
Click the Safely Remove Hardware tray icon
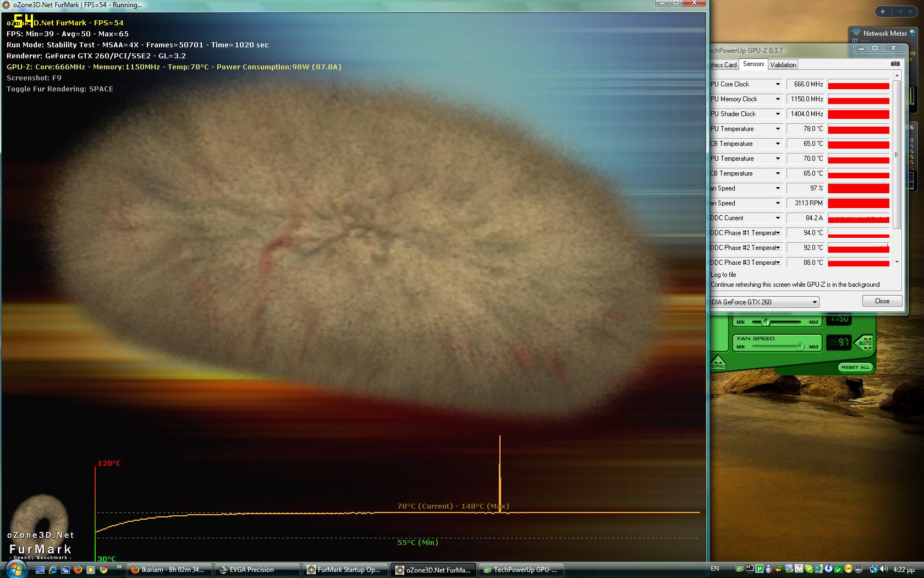coord(858,569)
